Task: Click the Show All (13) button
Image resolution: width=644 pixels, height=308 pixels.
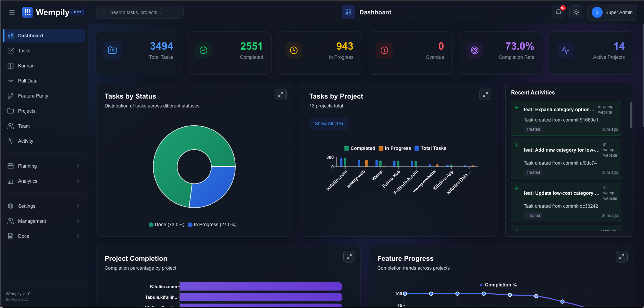Action: pyautogui.click(x=329, y=124)
